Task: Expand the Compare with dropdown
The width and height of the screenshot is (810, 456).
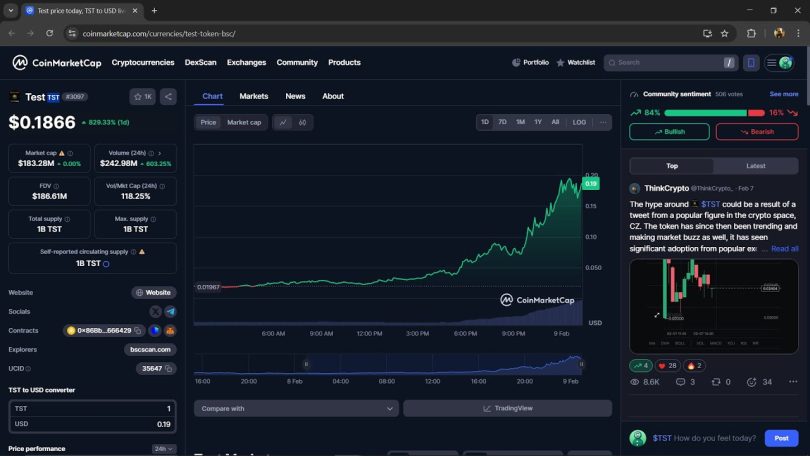Action: 297,408
